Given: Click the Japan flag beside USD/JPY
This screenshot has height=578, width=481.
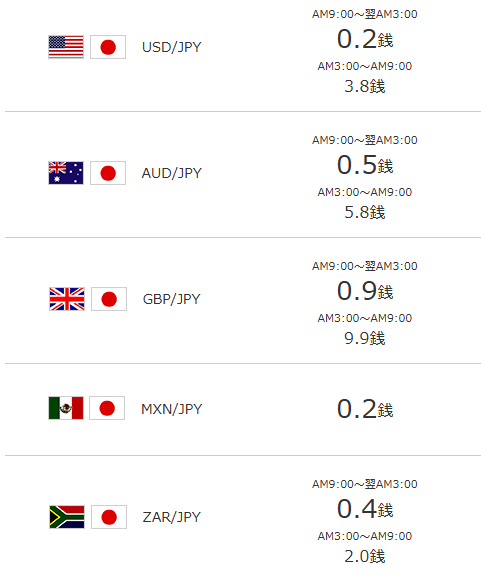Looking at the screenshot, I should [108, 47].
